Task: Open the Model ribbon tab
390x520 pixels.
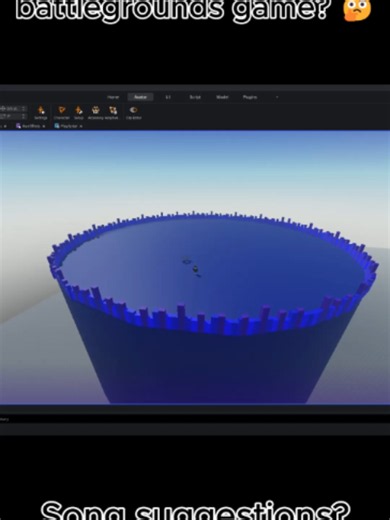Action: [222, 97]
